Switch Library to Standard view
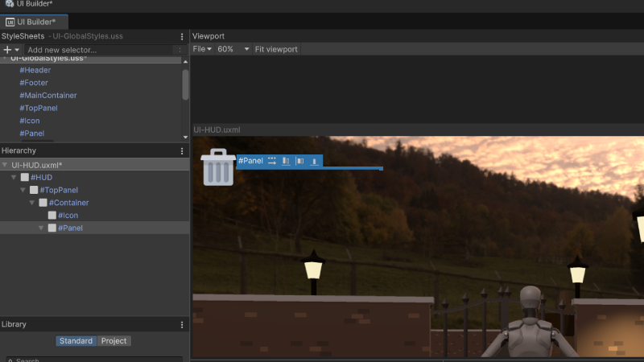The height and width of the screenshot is (362, 644). point(76,341)
